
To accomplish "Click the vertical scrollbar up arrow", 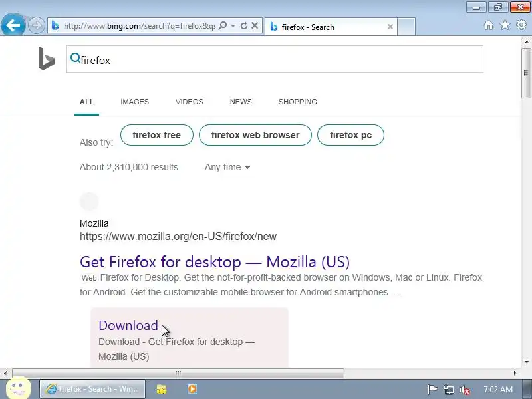I will click(527, 41).
